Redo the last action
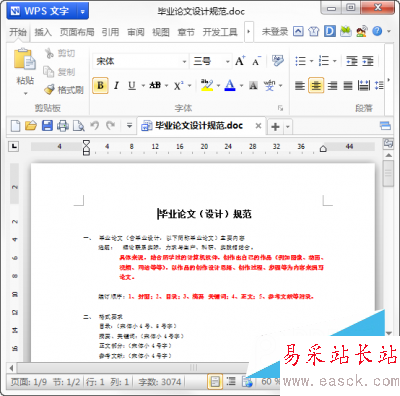Viewport: 400px width, 396px height. click(110, 126)
